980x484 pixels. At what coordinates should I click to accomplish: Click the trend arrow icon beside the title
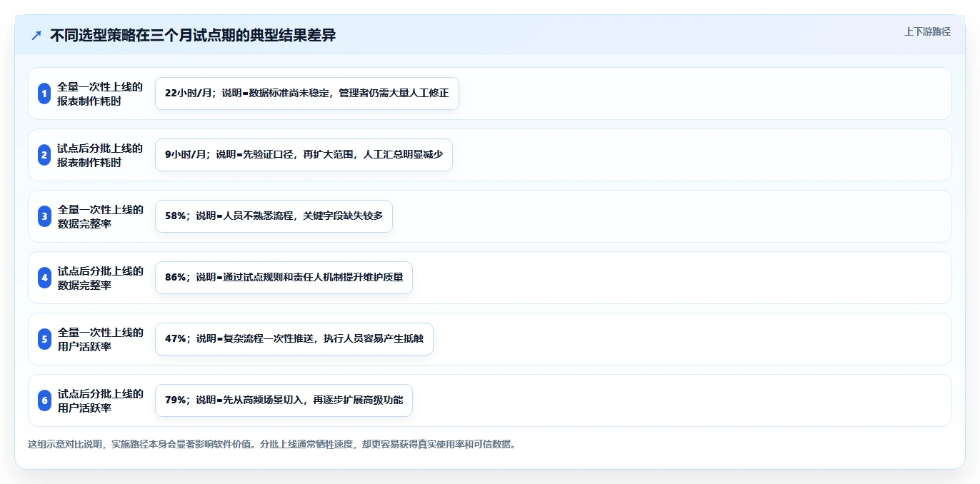(36, 35)
